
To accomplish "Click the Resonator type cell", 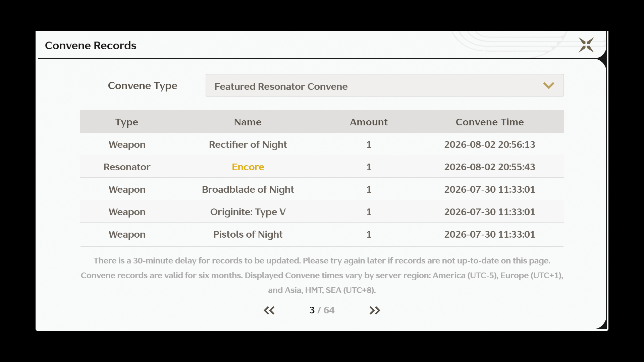I will [x=127, y=167].
